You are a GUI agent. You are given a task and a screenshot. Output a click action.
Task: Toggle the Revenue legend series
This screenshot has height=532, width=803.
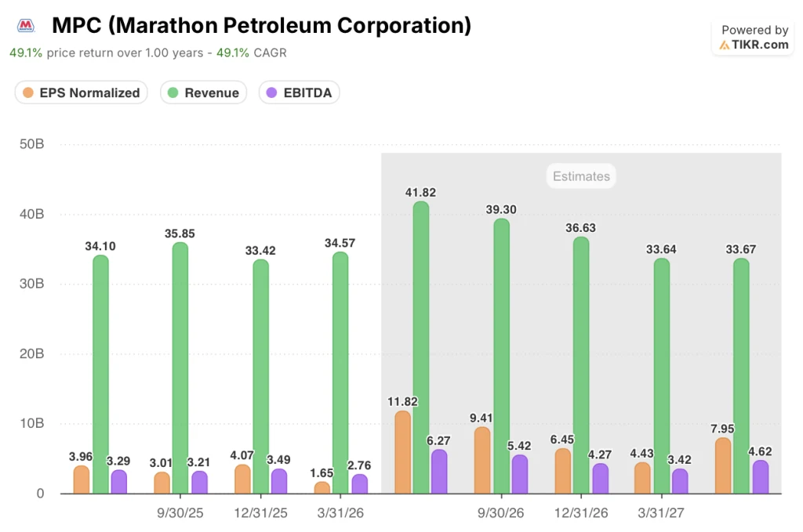203,92
